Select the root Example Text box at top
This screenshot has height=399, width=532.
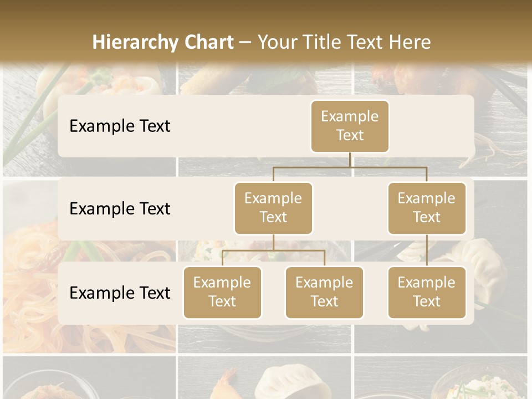350,126
